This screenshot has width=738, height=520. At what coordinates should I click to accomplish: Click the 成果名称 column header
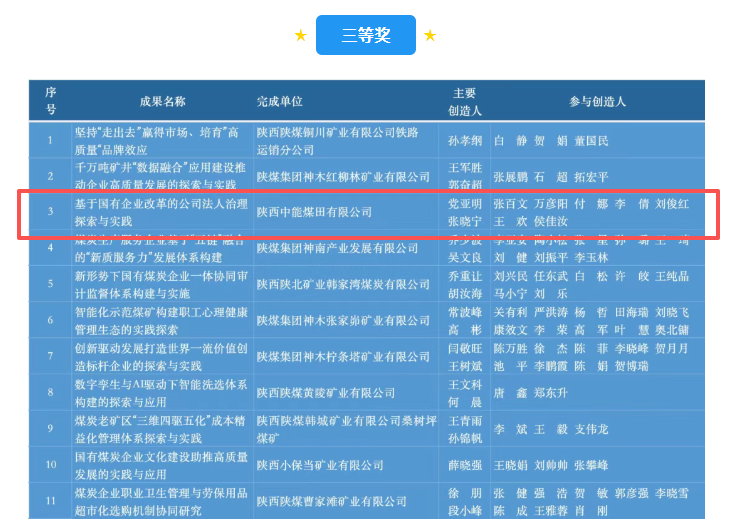(162, 101)
